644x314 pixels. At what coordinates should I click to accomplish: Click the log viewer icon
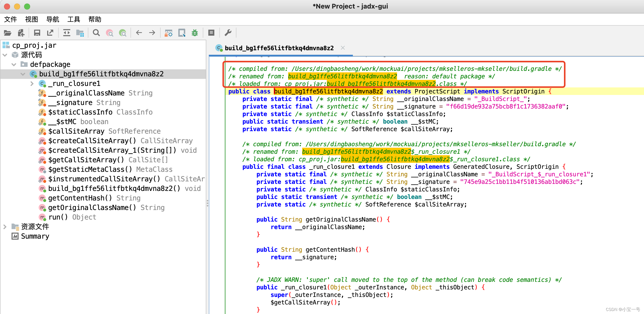(211, 33)
